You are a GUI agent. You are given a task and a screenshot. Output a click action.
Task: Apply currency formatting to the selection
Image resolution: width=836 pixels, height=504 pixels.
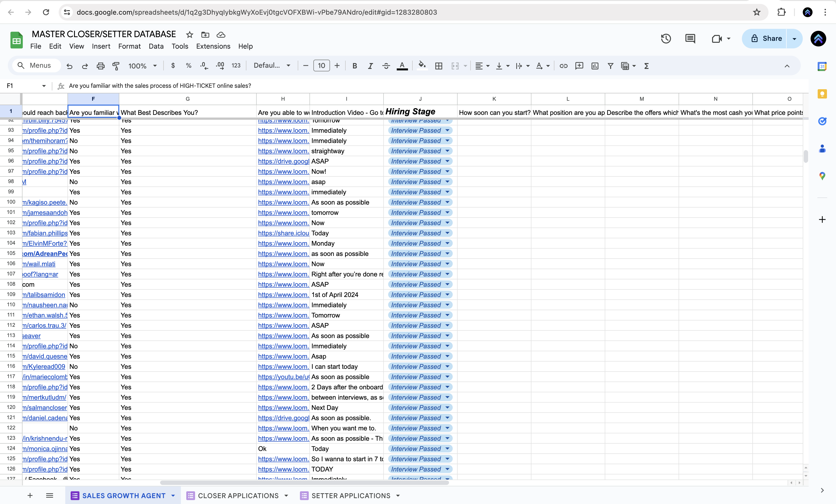click(173, 66)
